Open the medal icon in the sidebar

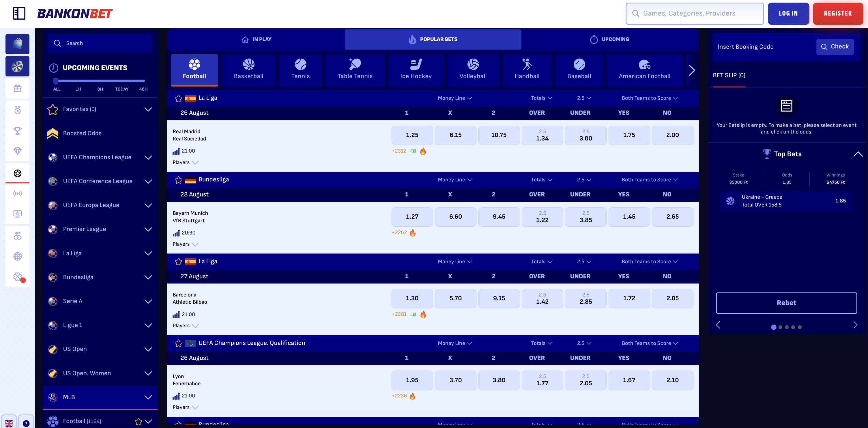pos(18,110)
